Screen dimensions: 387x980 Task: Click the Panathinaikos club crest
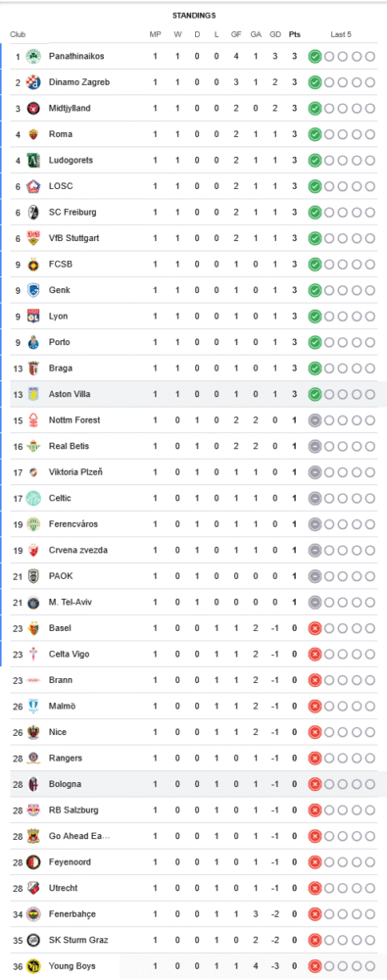click(x=33, y=56)
